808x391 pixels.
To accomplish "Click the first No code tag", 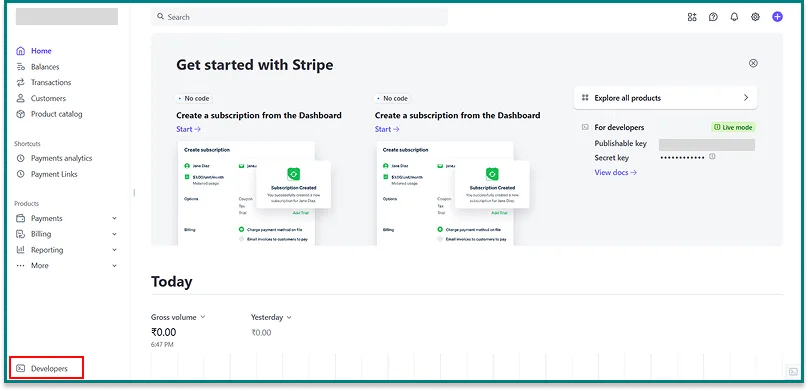I will 194,98.
